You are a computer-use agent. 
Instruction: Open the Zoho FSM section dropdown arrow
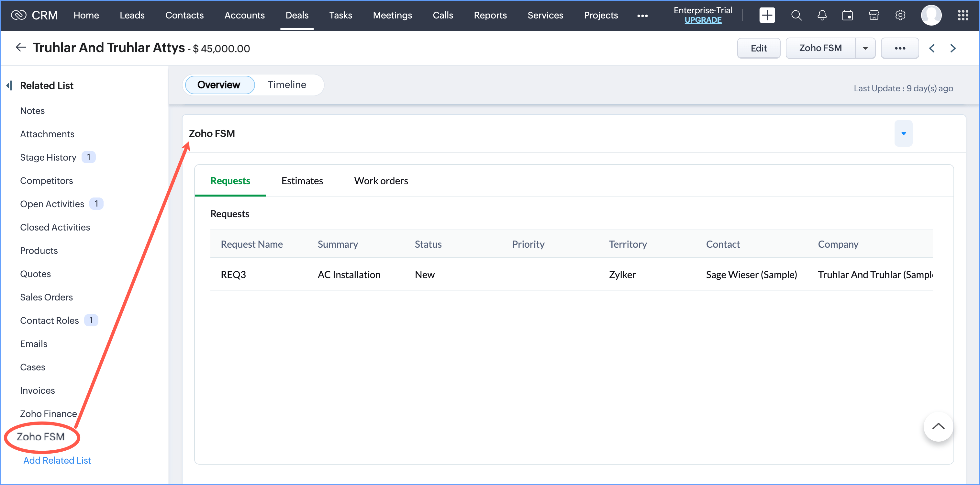(903, 133)
